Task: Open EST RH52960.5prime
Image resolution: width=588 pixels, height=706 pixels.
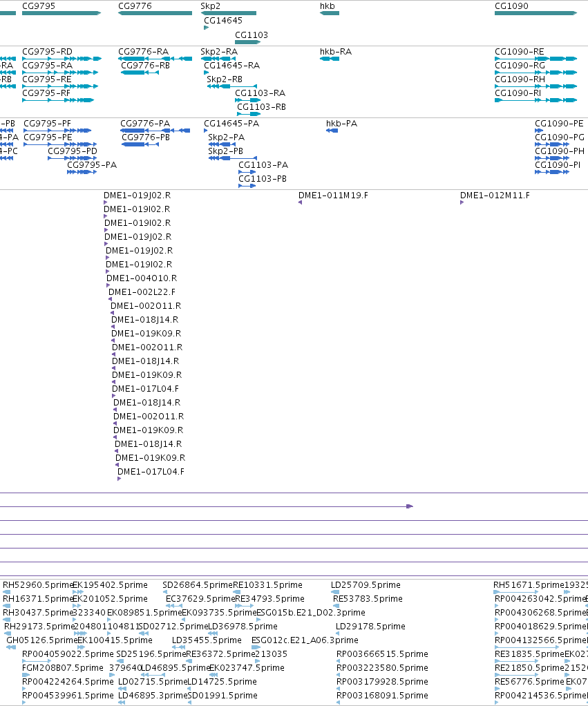Action: (x=38, y=585)
